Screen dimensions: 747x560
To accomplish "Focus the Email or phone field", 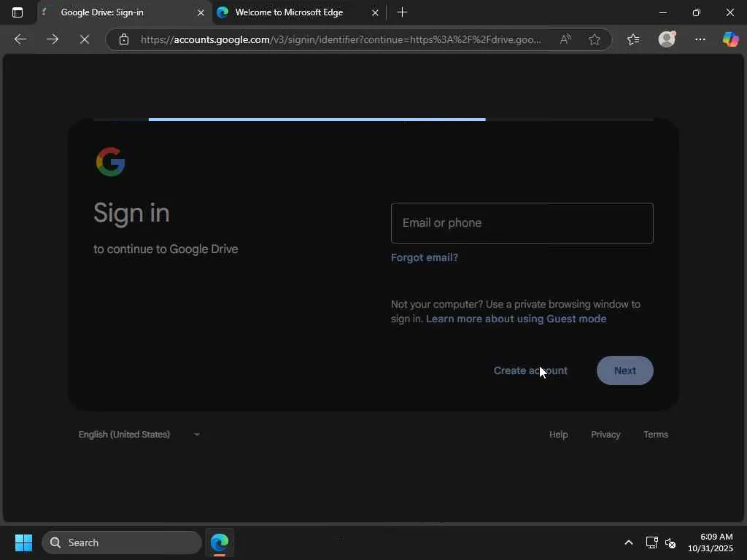I will click(522, 223).
